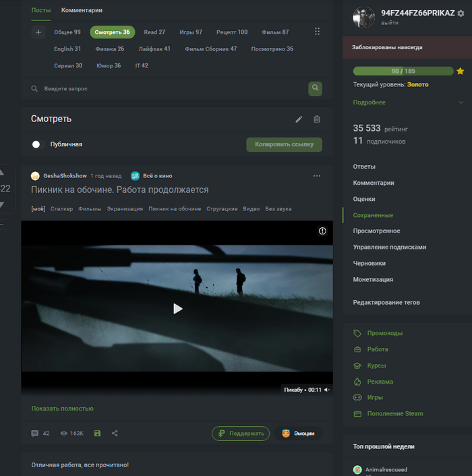Open Управление подписками menu item

[x=390, y=247]
